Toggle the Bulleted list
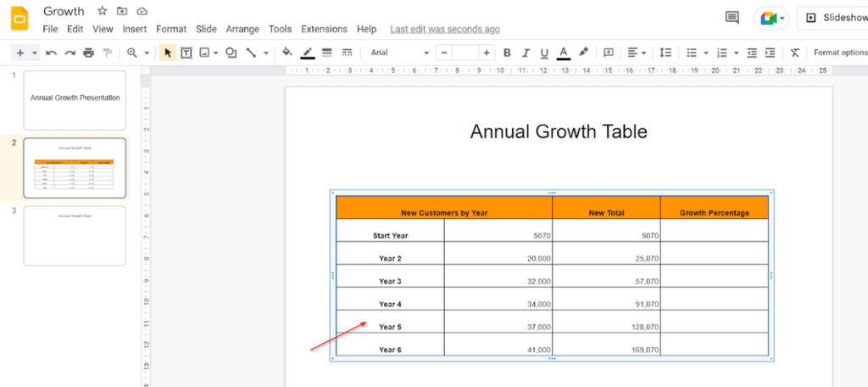Screen dimensions: 868x387 pyautogui.click(x=692, y=53)
